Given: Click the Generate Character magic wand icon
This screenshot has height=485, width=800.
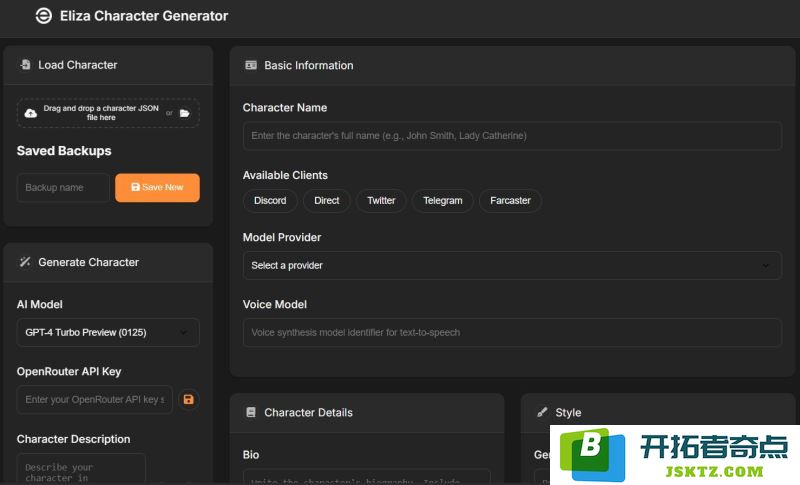Looking at the screenshot, I should [x=25, y=262].
